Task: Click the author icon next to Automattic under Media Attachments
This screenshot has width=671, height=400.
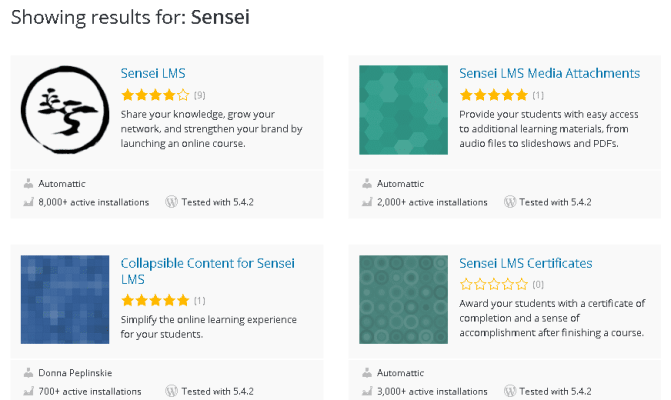Action: (x=367, y=184)
